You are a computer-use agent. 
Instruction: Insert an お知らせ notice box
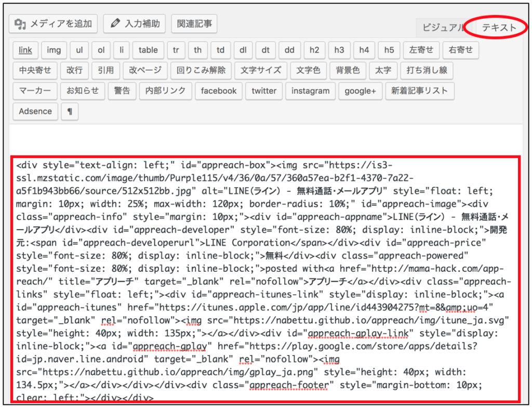click(83, 91)
